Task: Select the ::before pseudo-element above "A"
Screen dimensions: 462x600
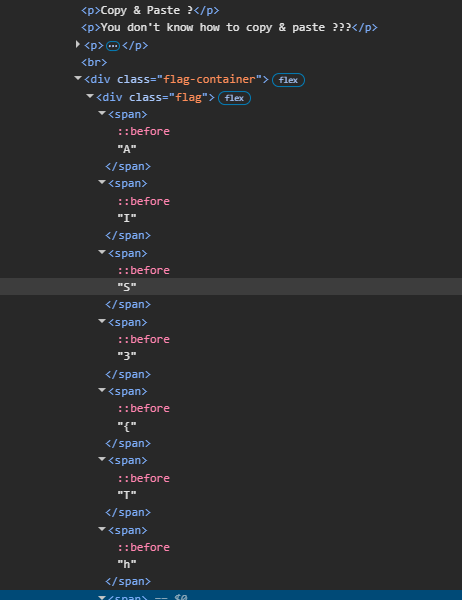Action: tap(144, 131)
